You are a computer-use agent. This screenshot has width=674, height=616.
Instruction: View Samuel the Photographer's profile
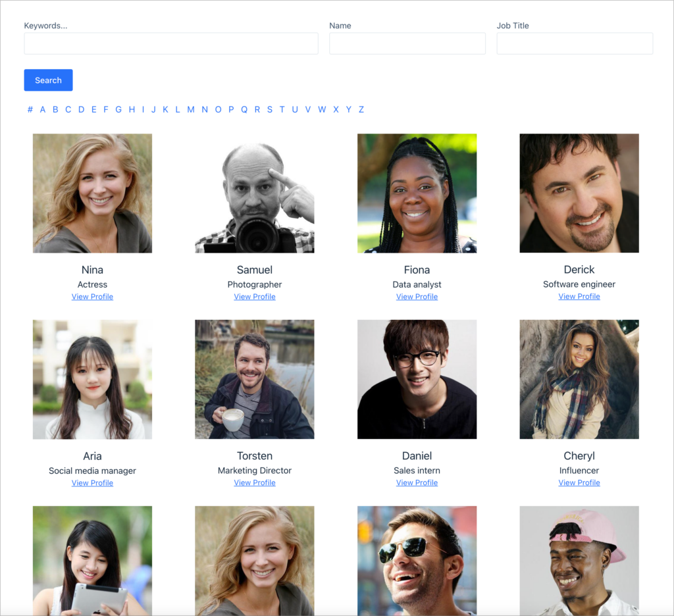click(x=254, y=296)
